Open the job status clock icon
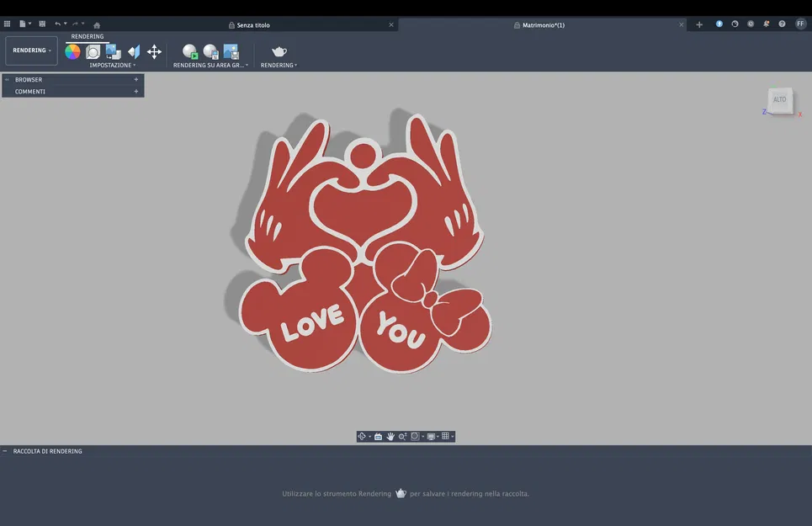Image resolution: width=812 pixels, height=526 pixels. (751, 24)
